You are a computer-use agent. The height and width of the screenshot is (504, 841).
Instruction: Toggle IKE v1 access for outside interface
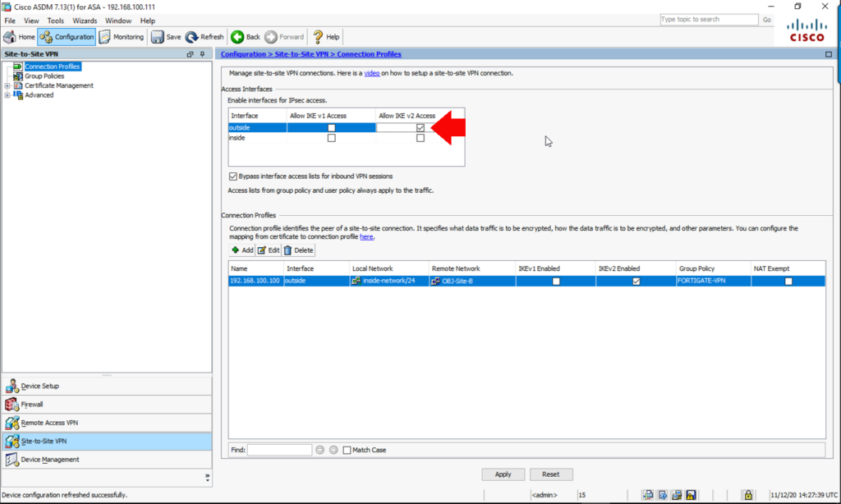click(332, 127)
